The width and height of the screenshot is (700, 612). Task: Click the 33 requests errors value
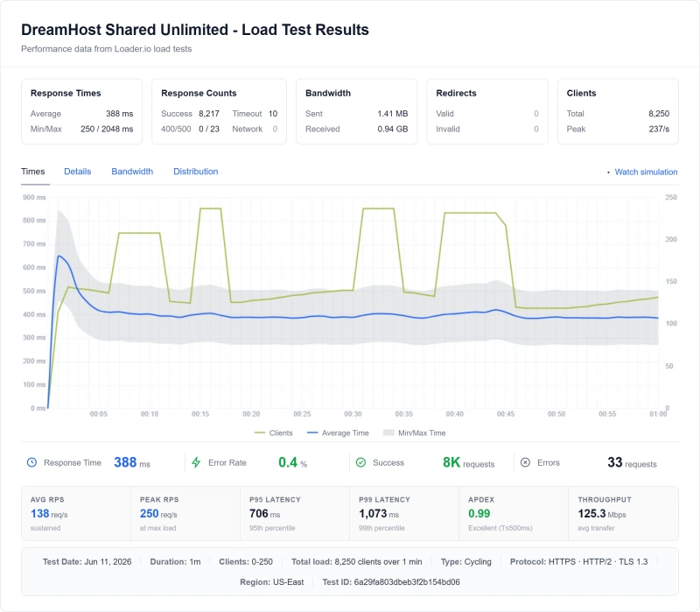point(632,462)
